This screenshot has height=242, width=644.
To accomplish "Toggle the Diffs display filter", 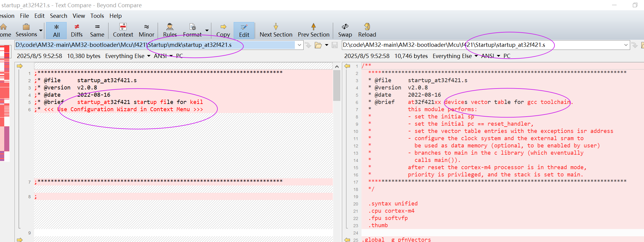I will coord(77,30).
